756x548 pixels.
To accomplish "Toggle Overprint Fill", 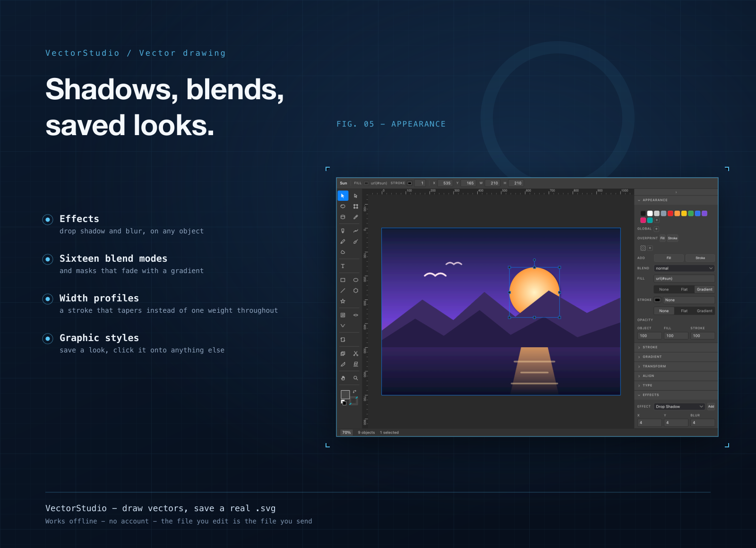I will click(662, 238).
